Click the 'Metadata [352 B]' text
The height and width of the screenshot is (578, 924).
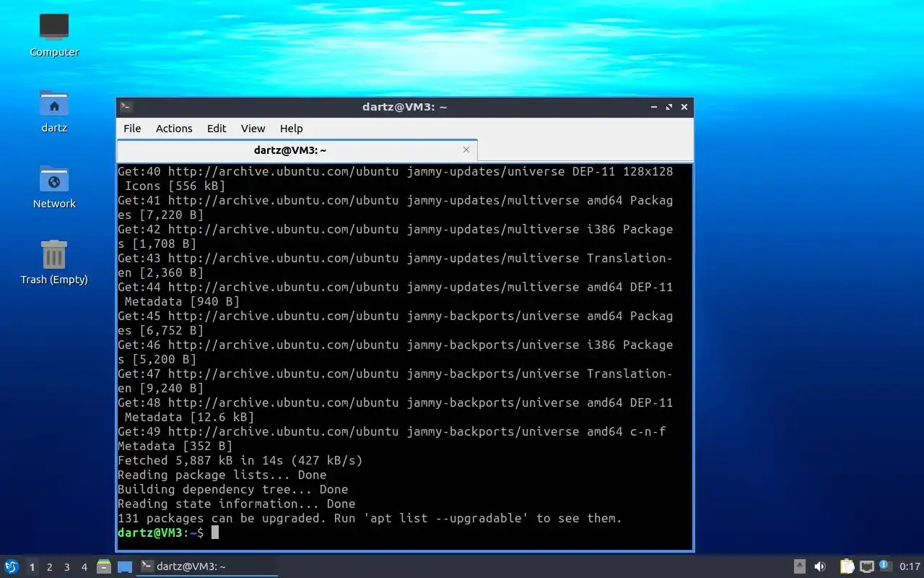point(175,446)
